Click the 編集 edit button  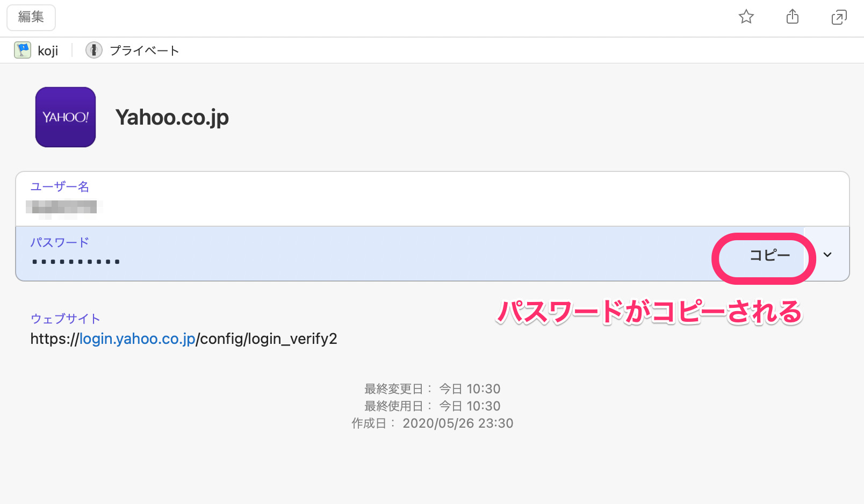[x=31, y=17]
